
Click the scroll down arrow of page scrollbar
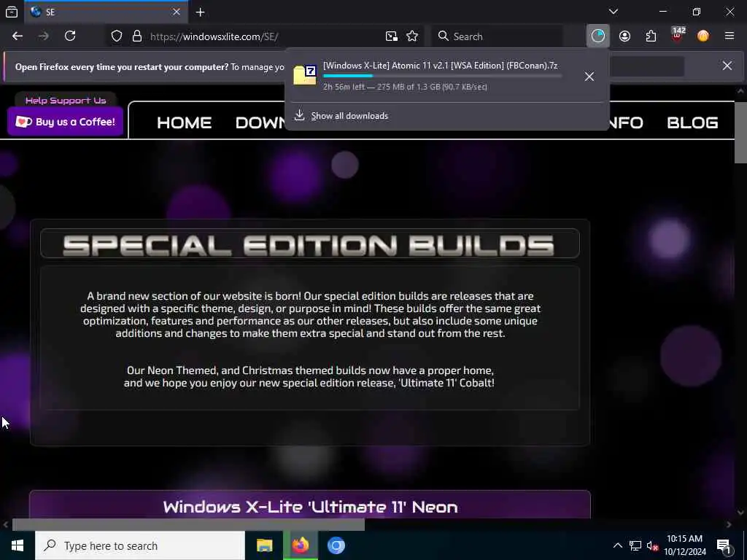coord(740,513)
